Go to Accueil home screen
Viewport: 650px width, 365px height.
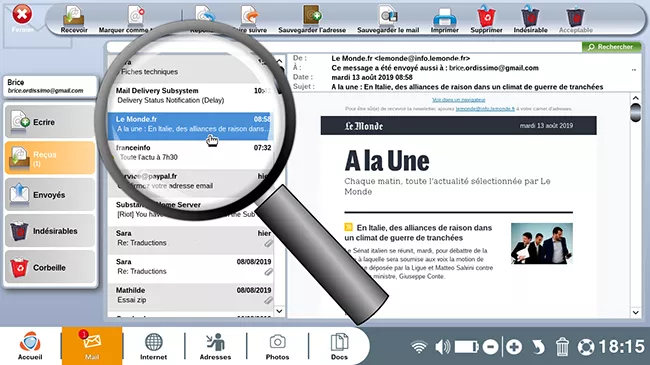[30, 346]
